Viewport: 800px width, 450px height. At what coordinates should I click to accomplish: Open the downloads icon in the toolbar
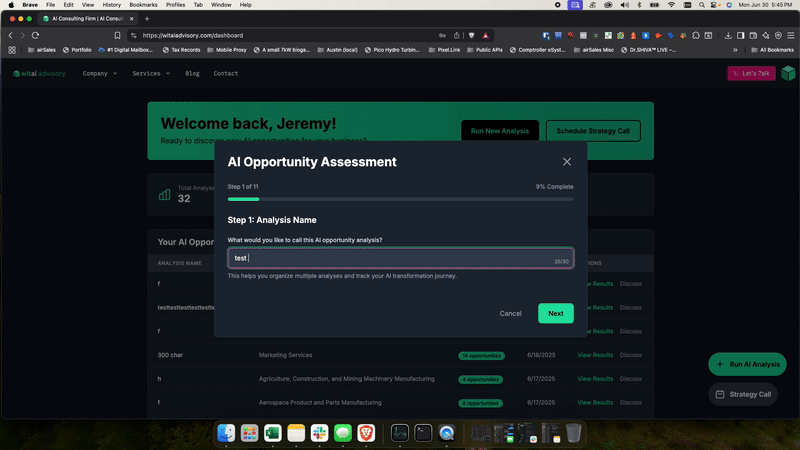click(x=728, y=35)
